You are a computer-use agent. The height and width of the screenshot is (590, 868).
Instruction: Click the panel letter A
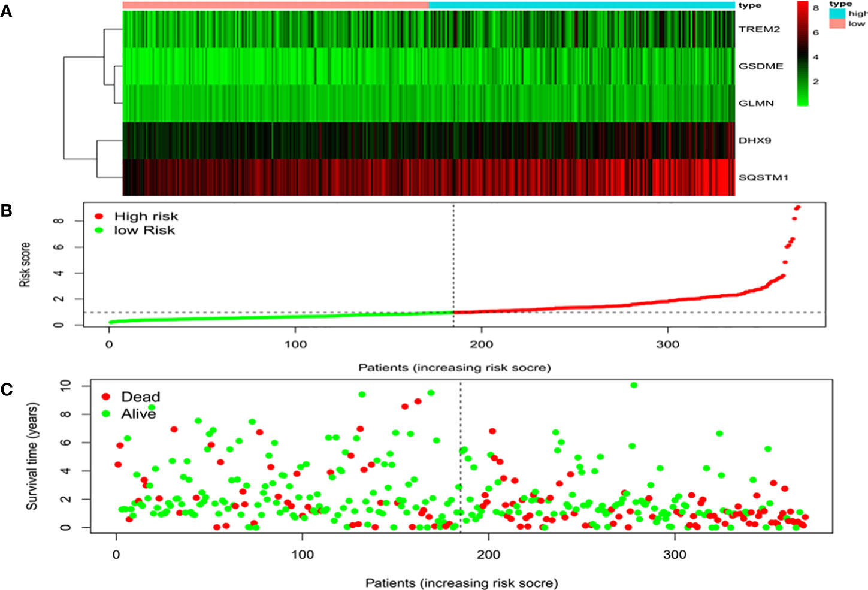[6, 11]
